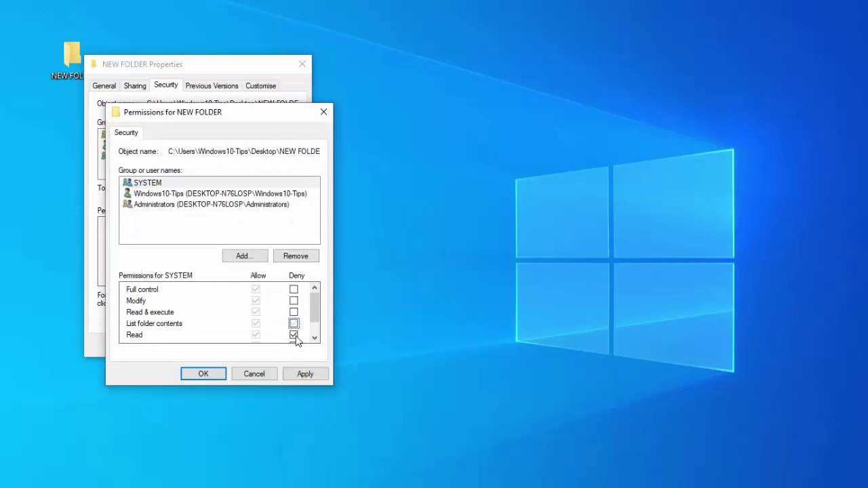868x488 pixels.
Task: Toggle Allow checkbox for Read & execute
Action: (x=256, y=312)
